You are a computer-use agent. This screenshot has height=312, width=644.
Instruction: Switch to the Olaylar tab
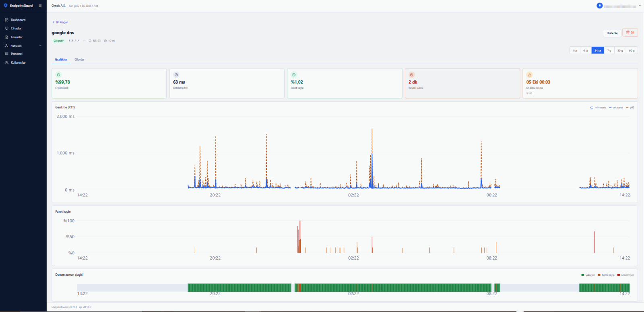tap(79, 60)
